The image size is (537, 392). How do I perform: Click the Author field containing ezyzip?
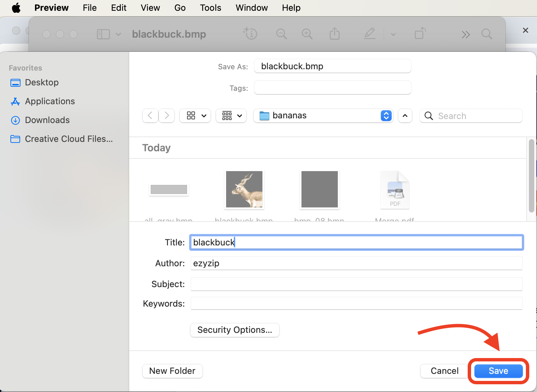[356, 263]
